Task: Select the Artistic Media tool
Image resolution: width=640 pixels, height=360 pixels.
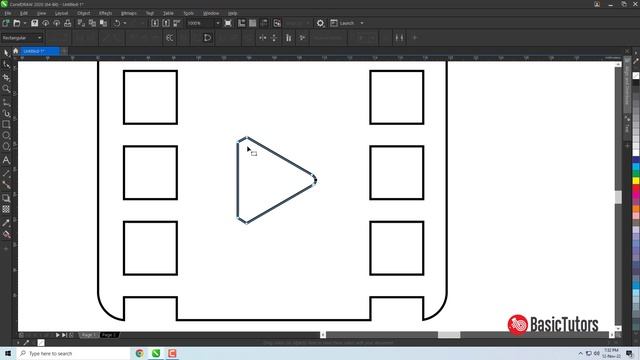Action: click(x=6, y=113)
